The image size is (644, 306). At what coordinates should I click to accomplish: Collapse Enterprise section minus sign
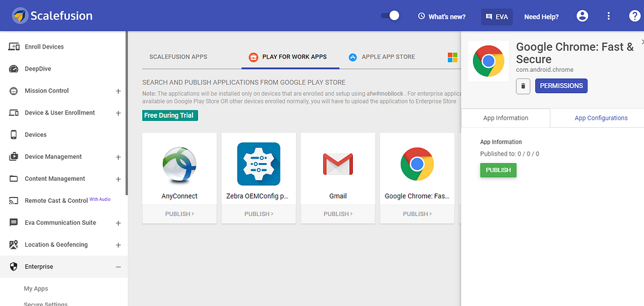(x=118, y=268)
